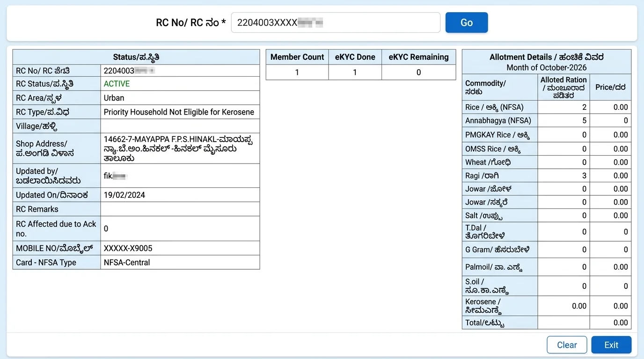Click the G Gram commodity label
Screen dimensions: 644x359
click(x=498, y=250)
